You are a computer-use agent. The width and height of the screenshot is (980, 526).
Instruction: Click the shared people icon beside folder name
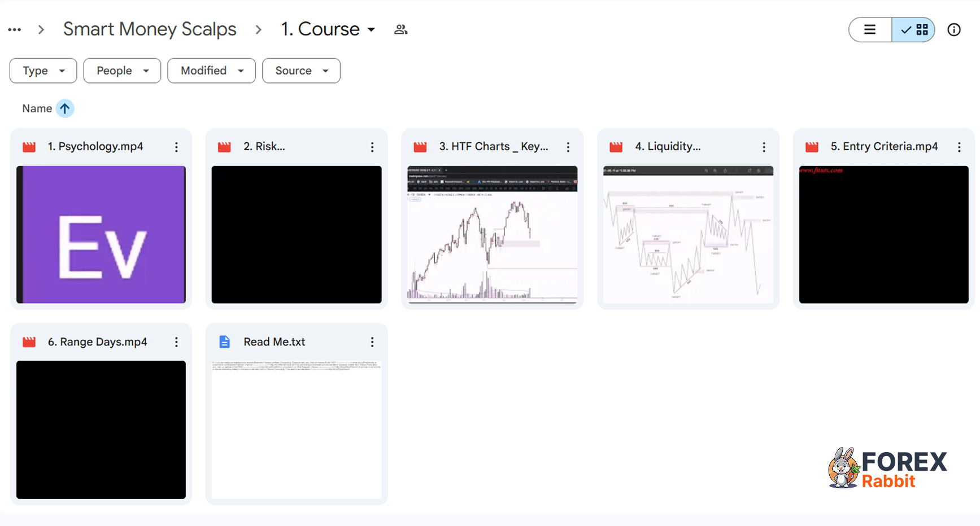pos(400,30)
